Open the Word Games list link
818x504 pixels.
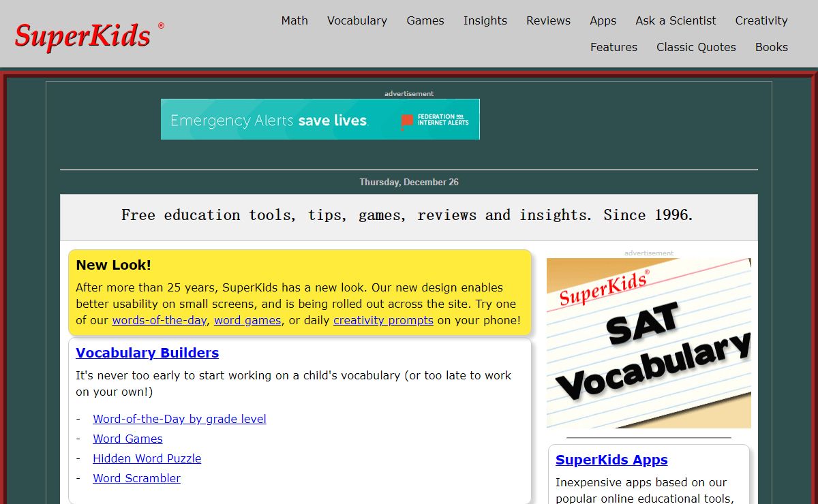click(x=127, y=439)
